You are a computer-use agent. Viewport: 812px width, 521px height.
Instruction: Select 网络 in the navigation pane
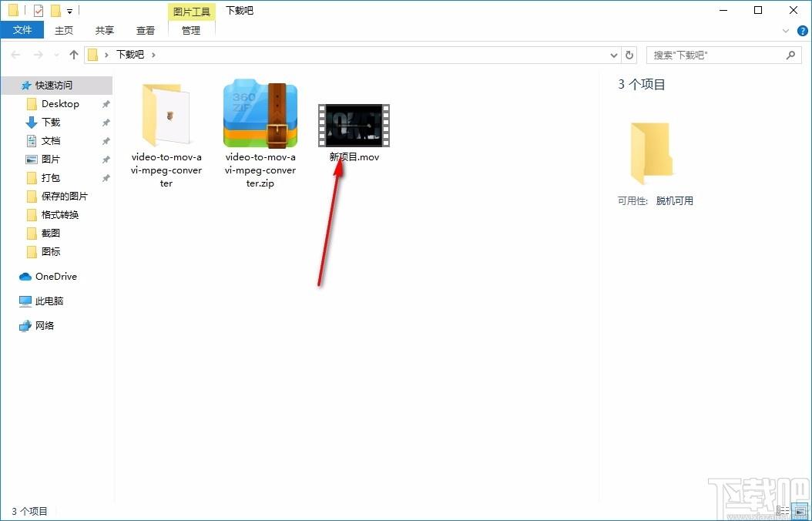tap(45, 326)
